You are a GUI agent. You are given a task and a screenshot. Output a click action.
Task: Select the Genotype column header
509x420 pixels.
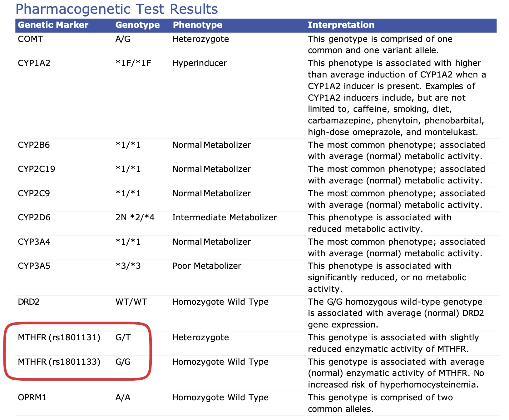click(x=137, y=25)
